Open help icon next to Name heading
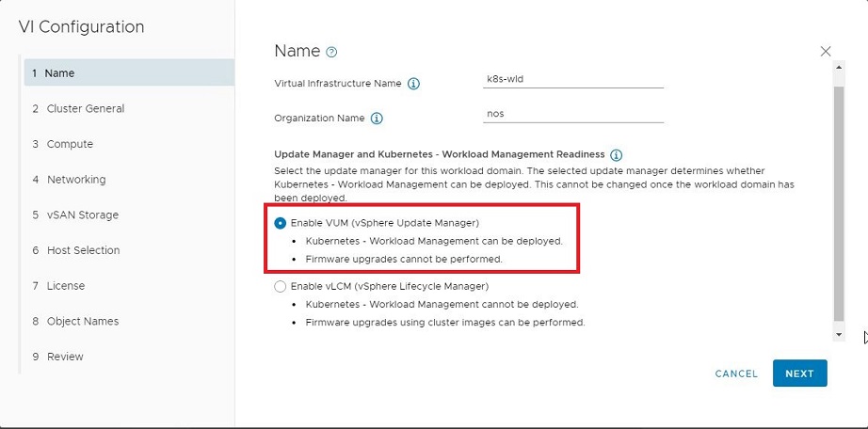This screenshot has width=868, height=429. point(331,53)
